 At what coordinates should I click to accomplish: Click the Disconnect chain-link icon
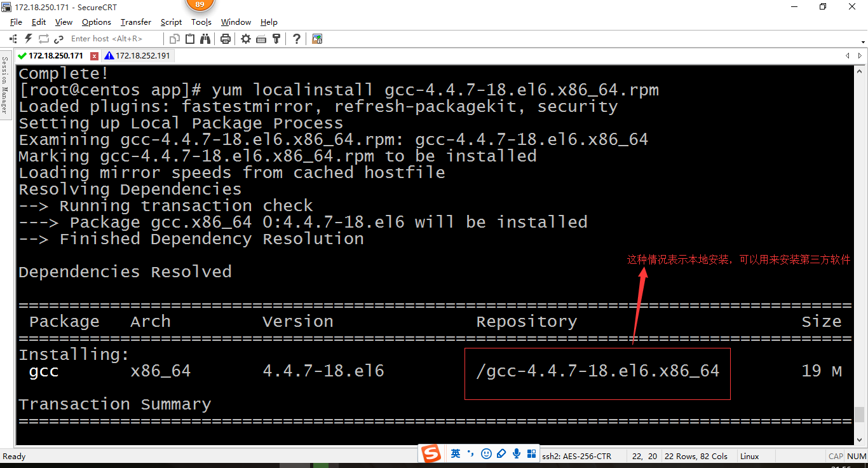[x=59, y=39]
